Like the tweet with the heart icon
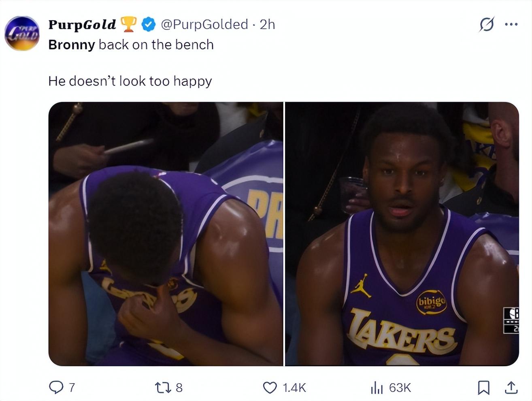Image resolution: width=532 pixels, height=401 pixels. pos(270,388)
